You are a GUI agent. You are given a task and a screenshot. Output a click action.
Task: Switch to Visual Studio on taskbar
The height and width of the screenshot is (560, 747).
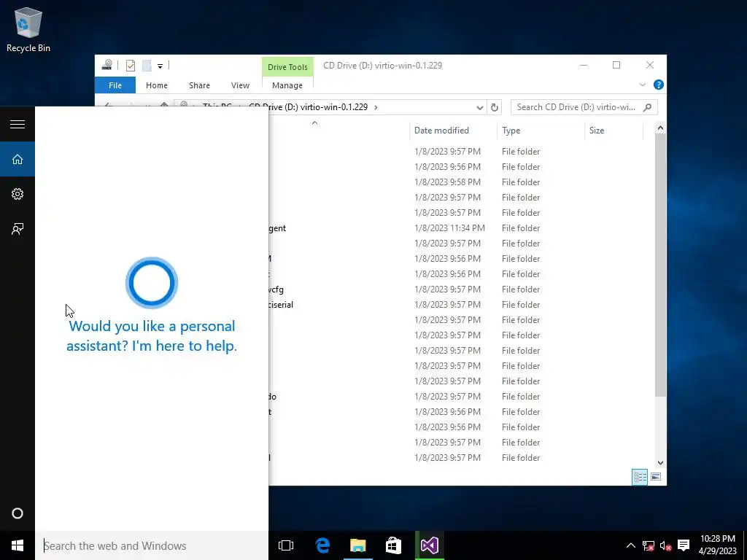[x=429, y=545]
